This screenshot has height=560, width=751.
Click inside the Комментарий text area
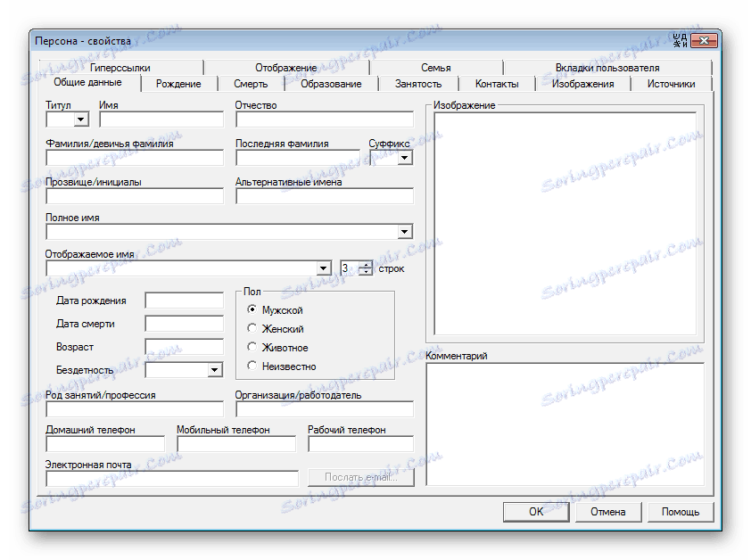point(565,424)
